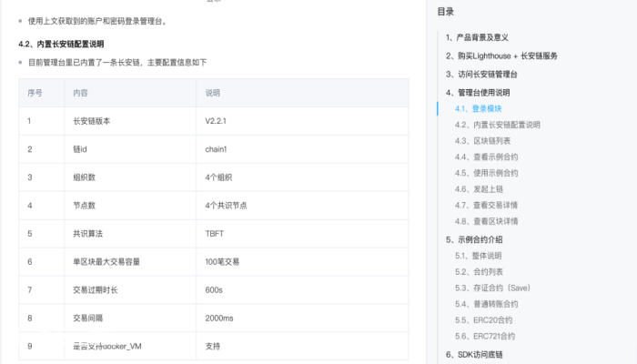
Task: Select the highlighted 4.1、登录模块 entry
Action: click(x=478, y=108)
